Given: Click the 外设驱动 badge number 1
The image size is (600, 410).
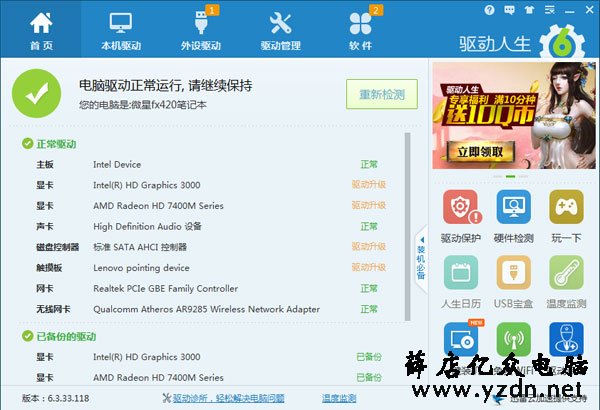Looking at the screenshot, I should click(212, 10).
